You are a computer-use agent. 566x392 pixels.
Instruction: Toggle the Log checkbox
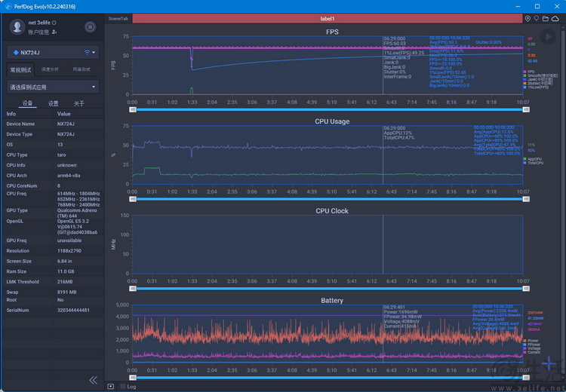tap(123, 387)
